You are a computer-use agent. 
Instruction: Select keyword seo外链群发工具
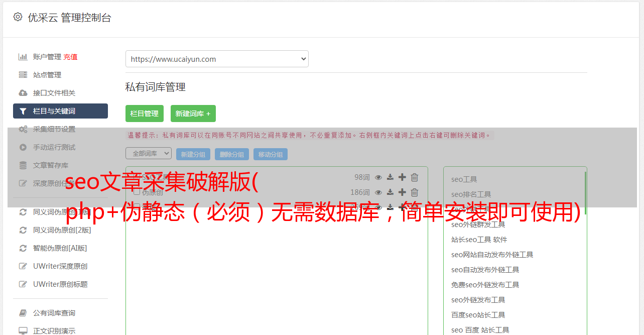point(478,225)
